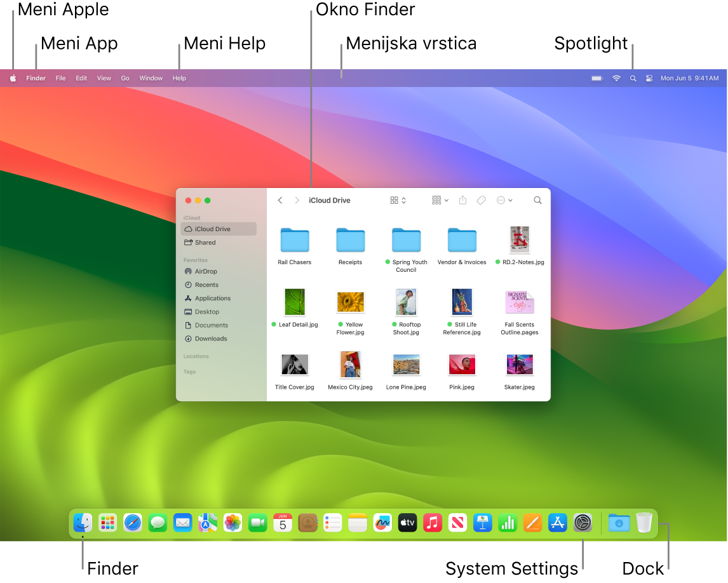This screenshot has width=728, height=583.
Task: Open the Go menu
Action: pos(125,77)
